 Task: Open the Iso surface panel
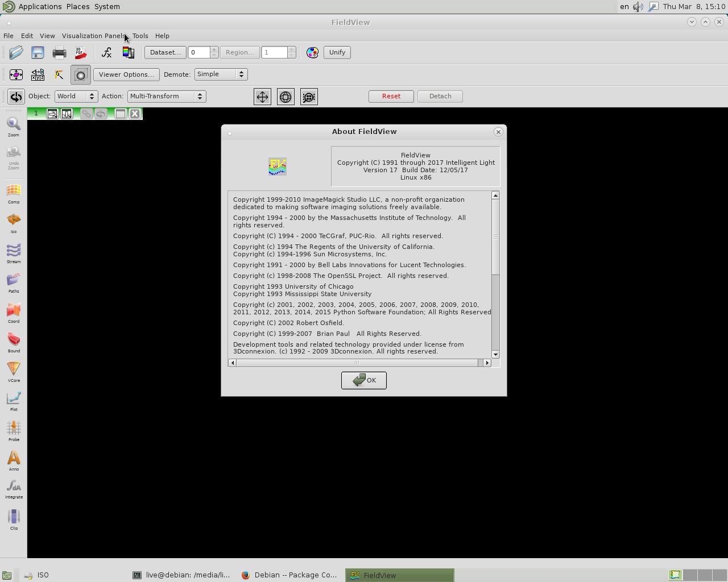(14, 223)
